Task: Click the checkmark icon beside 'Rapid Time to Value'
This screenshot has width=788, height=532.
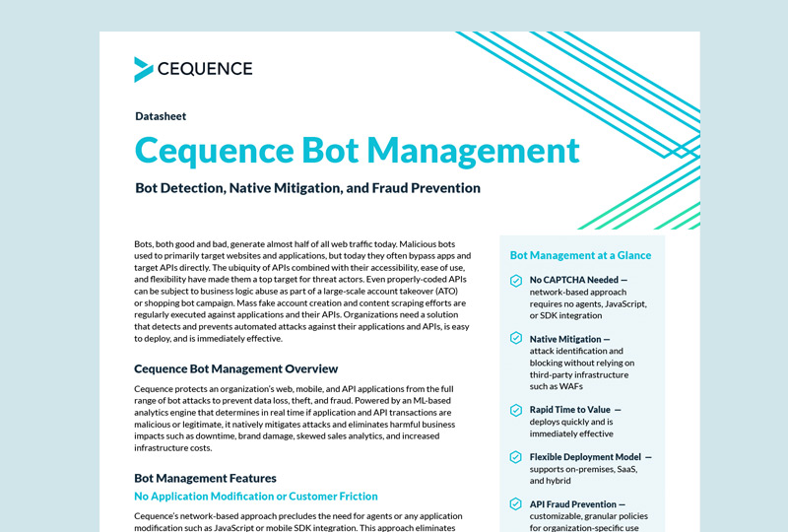Action: click(x=516, y=410)
